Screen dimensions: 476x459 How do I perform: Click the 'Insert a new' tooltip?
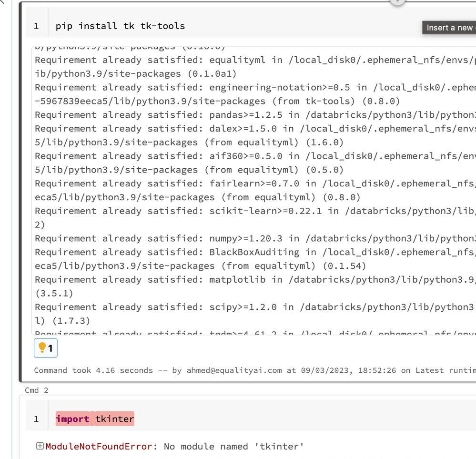tap(449, 28)
